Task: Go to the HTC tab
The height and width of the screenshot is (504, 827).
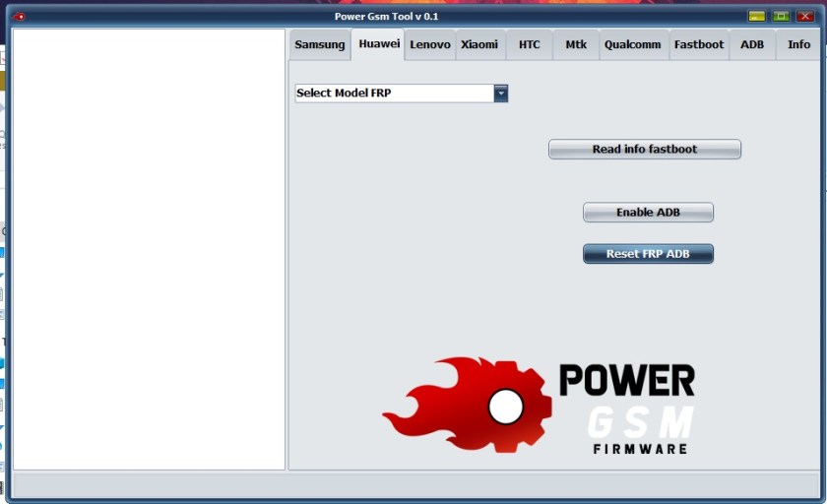Action: pyautogui.click(x=529, y=45)
